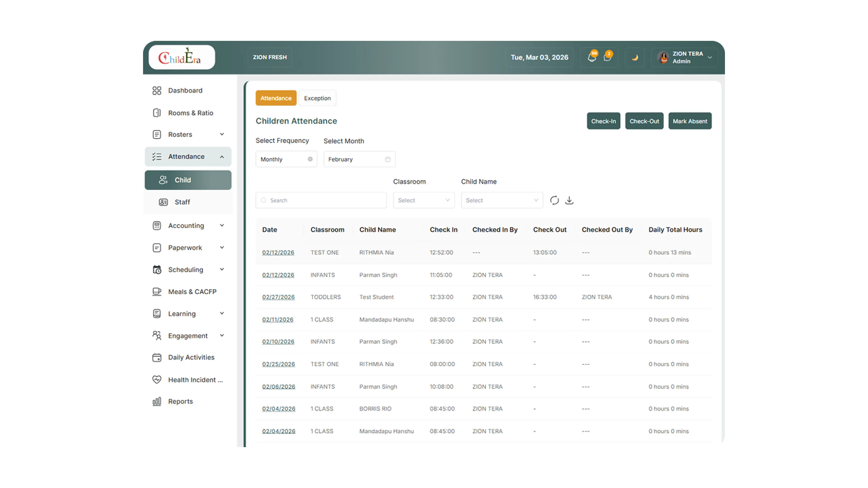Image resolution: width=868 pixels, height=488 pixels.
Task: Expand the Accounting menu chevron
Action: pyautogui.click(x=222, y=225)
